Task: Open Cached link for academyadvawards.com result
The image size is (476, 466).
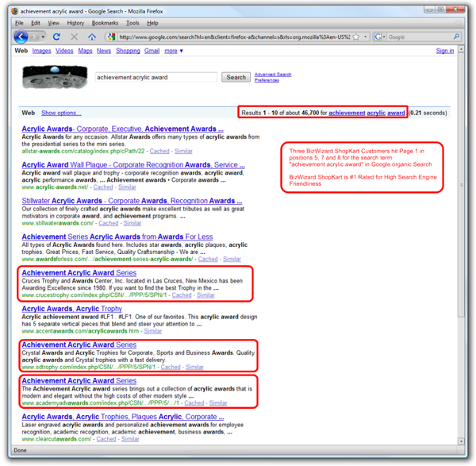Action: [194, 402]
